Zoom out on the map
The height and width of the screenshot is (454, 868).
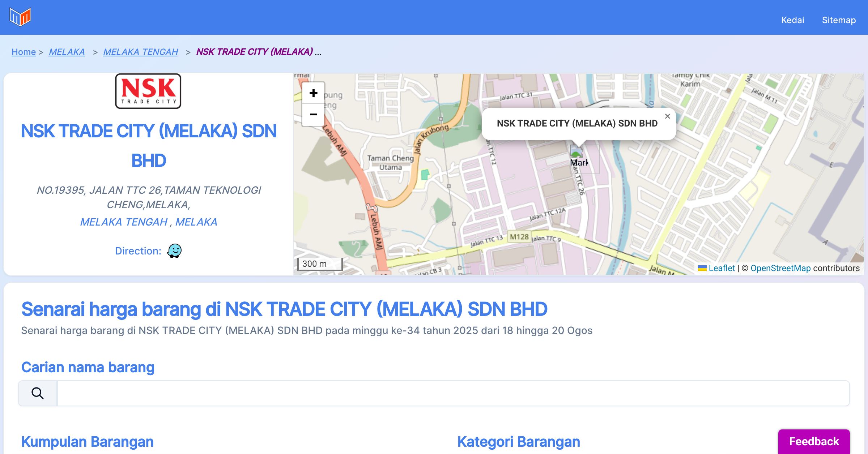(313, 115)
